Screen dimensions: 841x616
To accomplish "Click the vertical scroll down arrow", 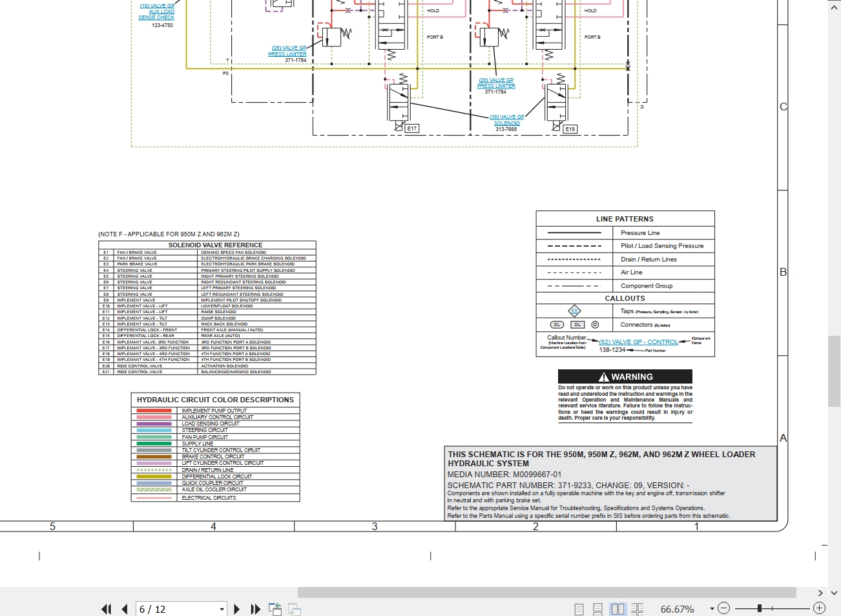I will tap(834, 593).
